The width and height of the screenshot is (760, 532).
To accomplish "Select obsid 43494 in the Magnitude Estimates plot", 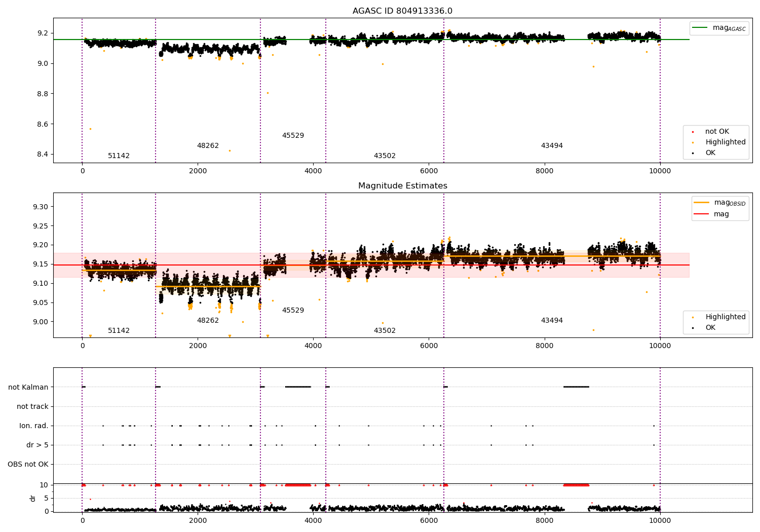I will [x=552, y=321].
